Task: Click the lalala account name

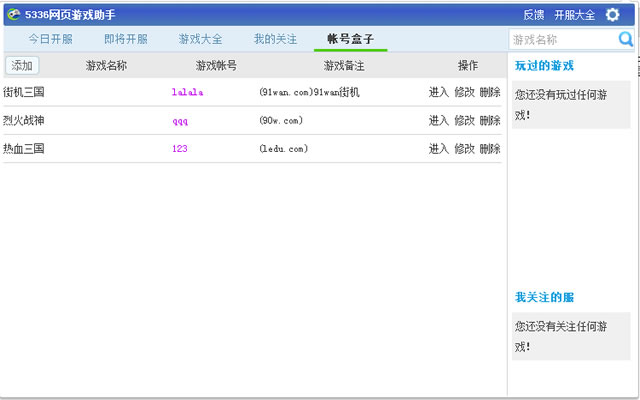Action: tap(187, 92)
